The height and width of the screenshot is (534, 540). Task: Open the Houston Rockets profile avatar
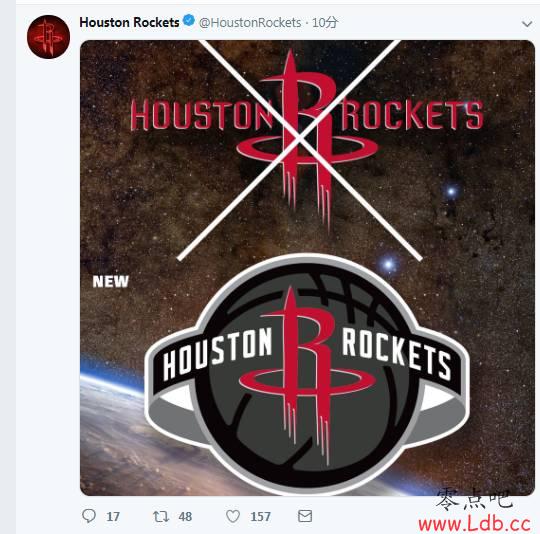(49, 36)
